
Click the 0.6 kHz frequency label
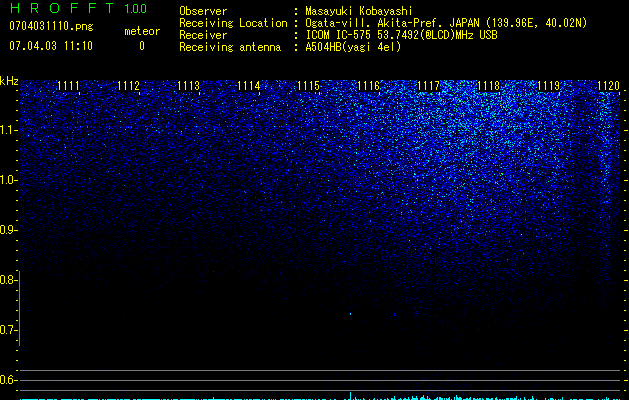pyautogui.click(x=8, y=380)
